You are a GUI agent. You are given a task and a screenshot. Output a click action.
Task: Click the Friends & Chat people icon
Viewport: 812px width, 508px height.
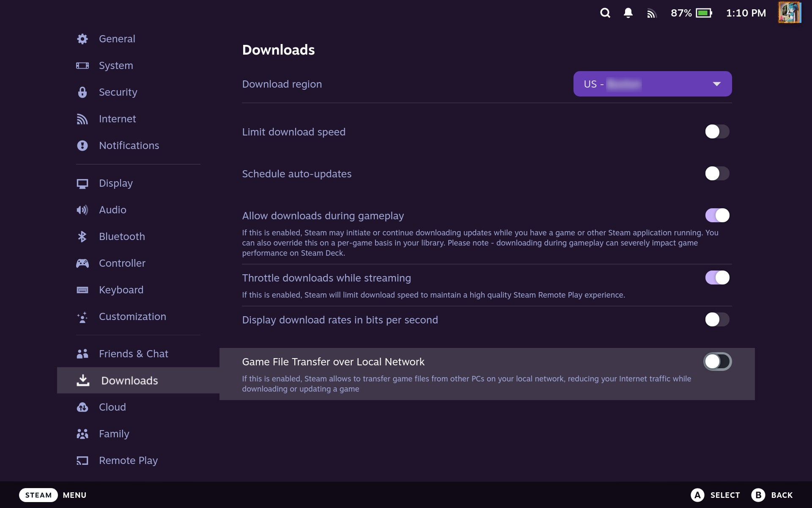tap(82, 354)
